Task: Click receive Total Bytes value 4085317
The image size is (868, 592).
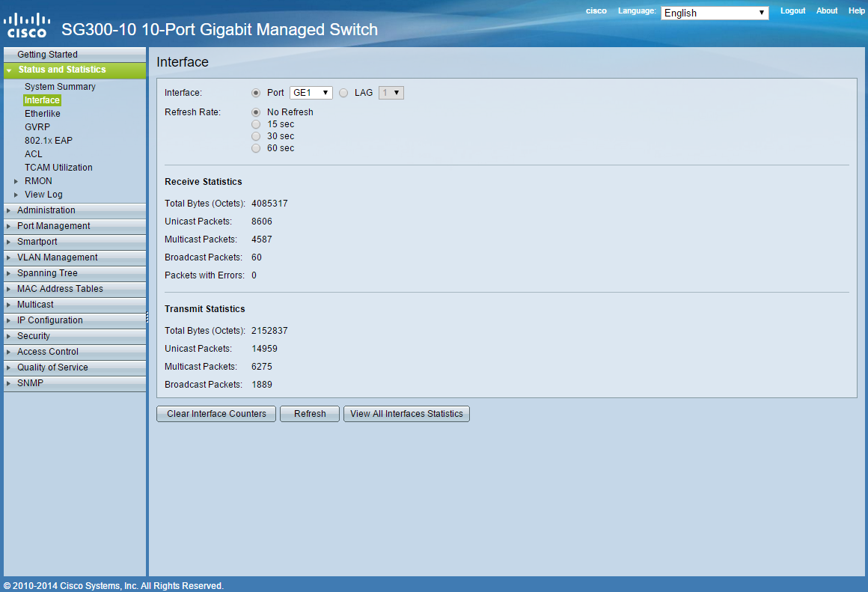Action: click(x=269, y=204)
